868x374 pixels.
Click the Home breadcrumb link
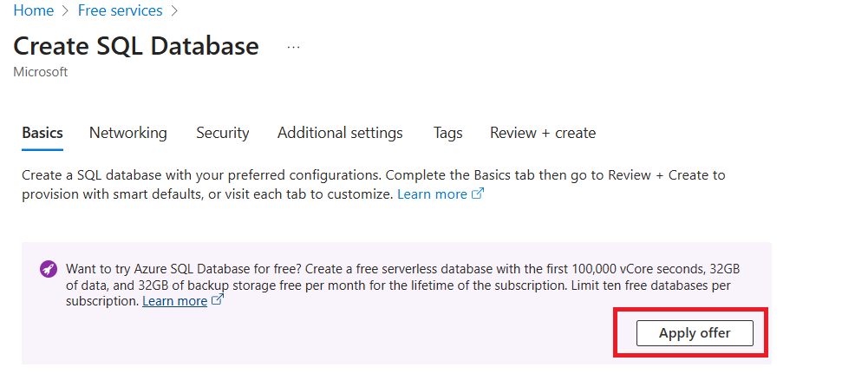pos(33,10)
